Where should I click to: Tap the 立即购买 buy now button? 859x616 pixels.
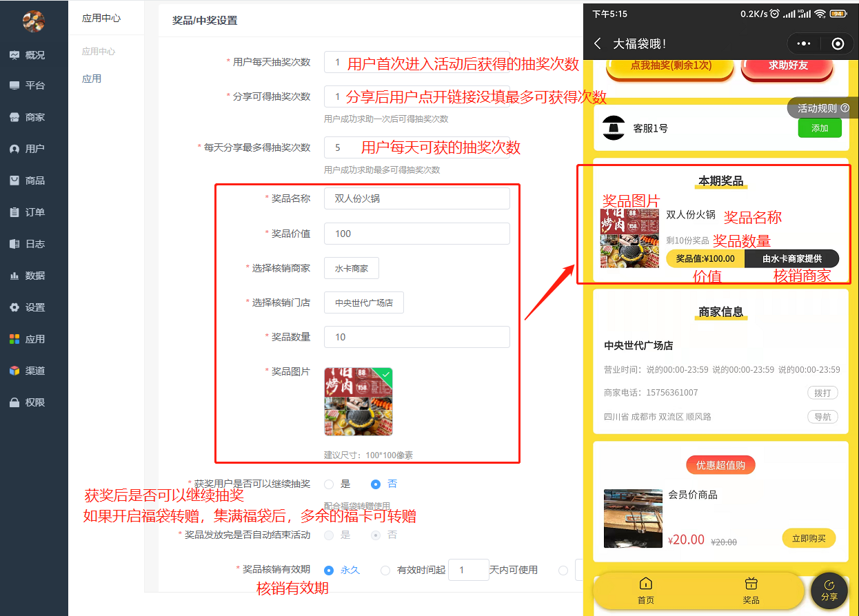[x=809, y=538]
